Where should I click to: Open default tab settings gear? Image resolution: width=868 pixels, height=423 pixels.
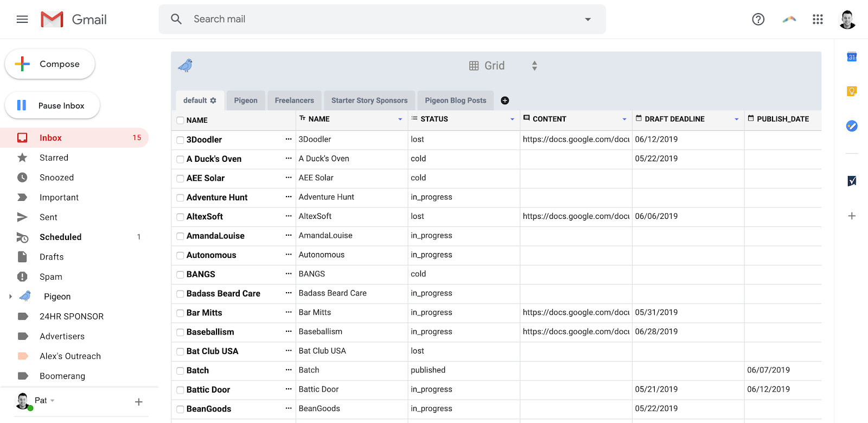point(213,100)
